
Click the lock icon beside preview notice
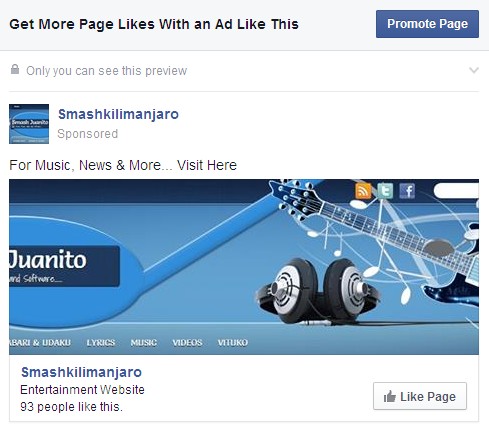(x=15, y=69)
